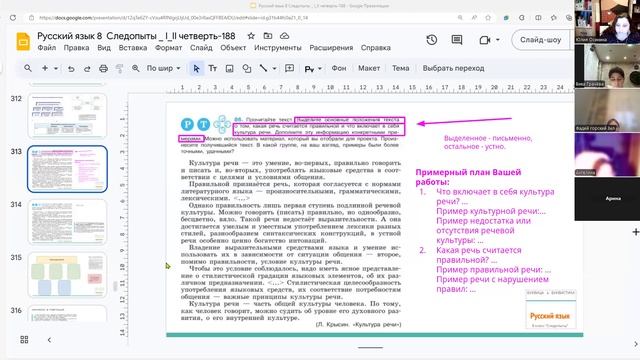Image resolution: width=640 pixels, height=360 pixels.
Task: Click the read aloud address bar icon
Action: pos(474,18)
